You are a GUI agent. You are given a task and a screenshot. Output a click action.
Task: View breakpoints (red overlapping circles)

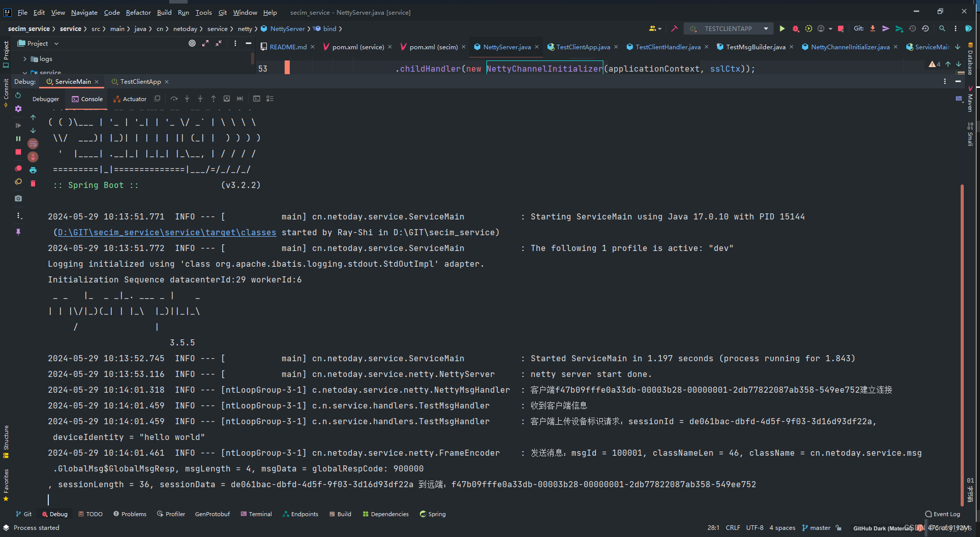click(x=18, y=168)
